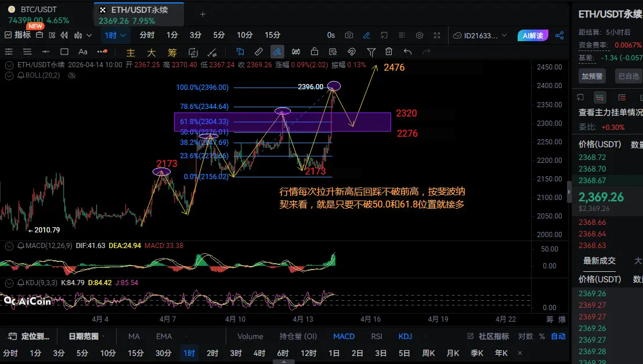Click the AI解读 button
The image size is (643, 364).
533,35
